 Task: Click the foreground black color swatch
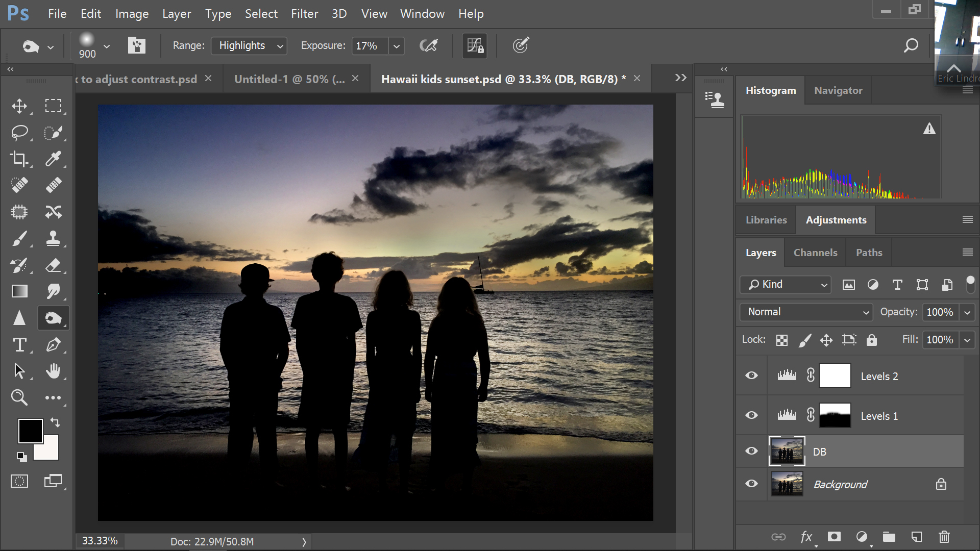(x=30, y=431)
